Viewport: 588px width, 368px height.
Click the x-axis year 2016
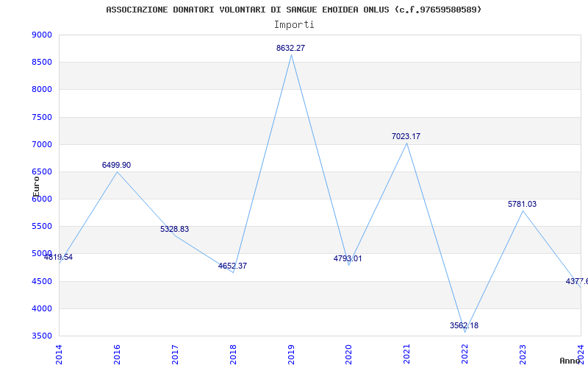(117, 354)
